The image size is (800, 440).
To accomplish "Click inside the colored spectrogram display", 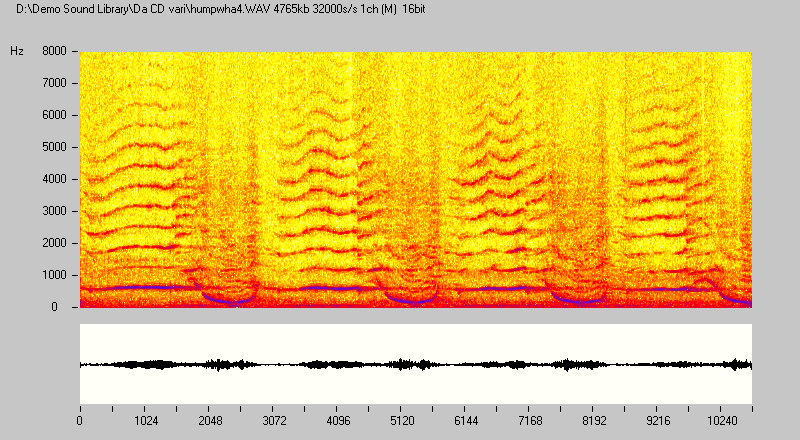I will (416, 179).
